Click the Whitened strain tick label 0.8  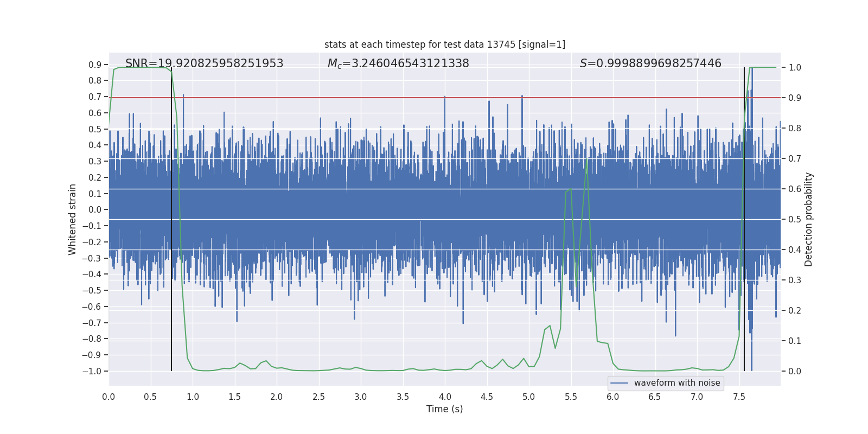(x=95, y=81)
